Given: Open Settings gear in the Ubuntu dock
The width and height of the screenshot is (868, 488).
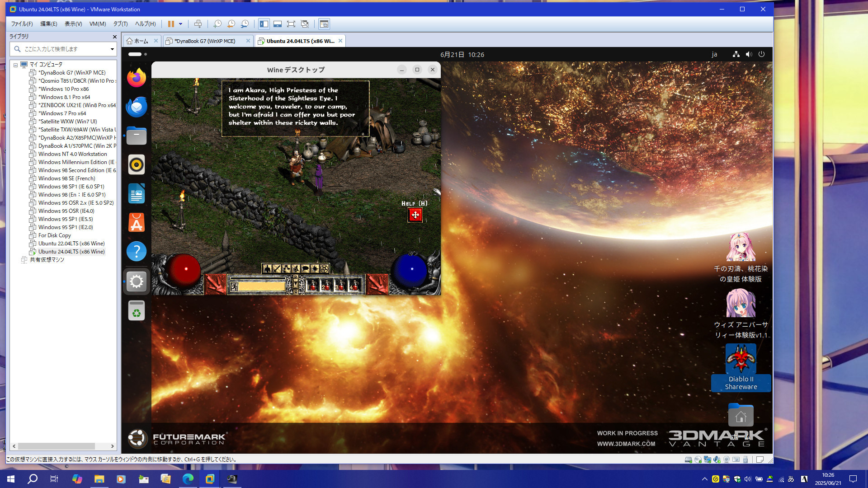Looking at the screenshot, I should [137, 282].
